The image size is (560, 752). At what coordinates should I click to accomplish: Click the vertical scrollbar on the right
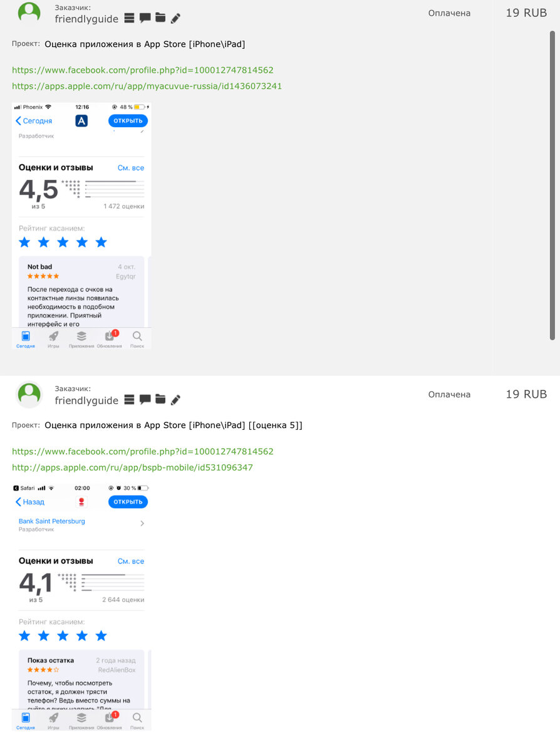(x=552, y=185)
